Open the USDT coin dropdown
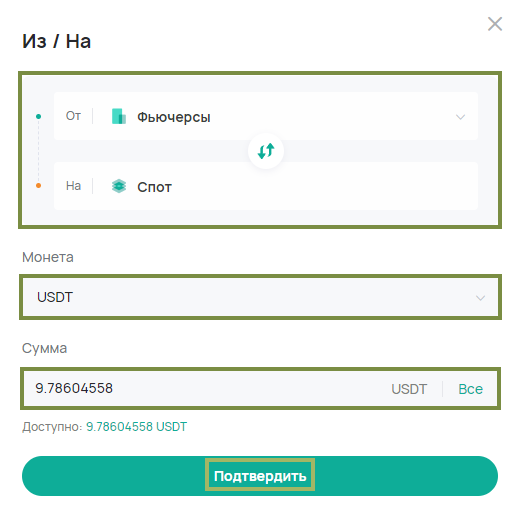The width and height of the screenshot is (520, 516). pos(260,297)
